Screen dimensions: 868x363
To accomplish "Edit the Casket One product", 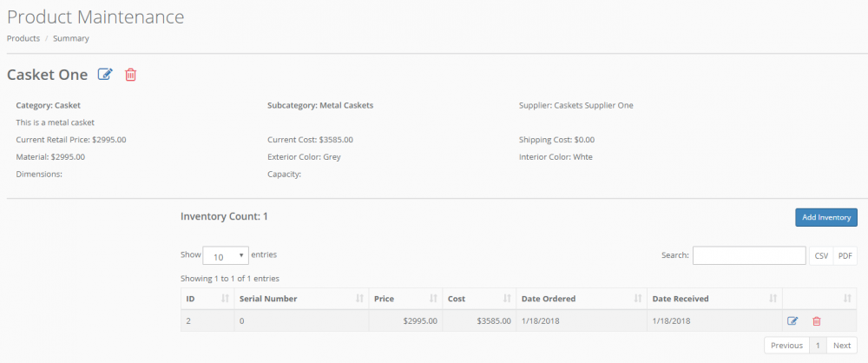I will (x=105, y=75).
